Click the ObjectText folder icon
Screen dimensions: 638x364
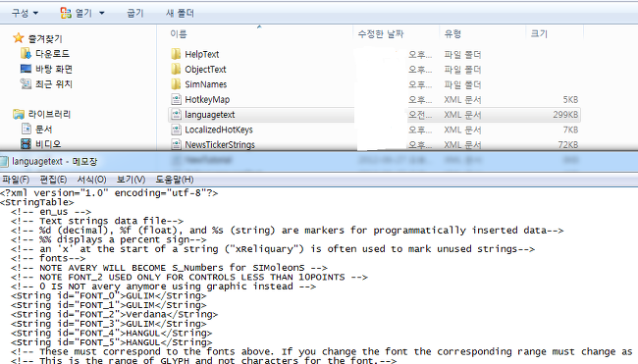tap(176, 69)
